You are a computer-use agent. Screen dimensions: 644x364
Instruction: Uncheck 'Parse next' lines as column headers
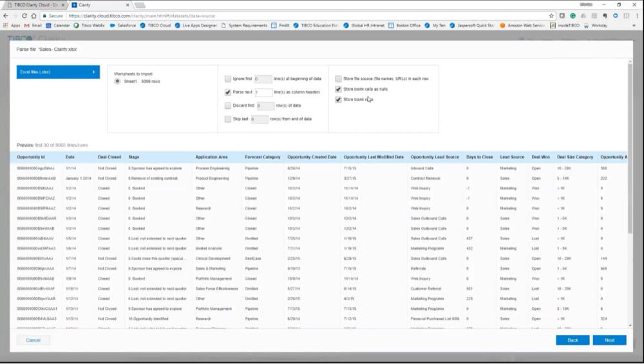pos(228,93)
